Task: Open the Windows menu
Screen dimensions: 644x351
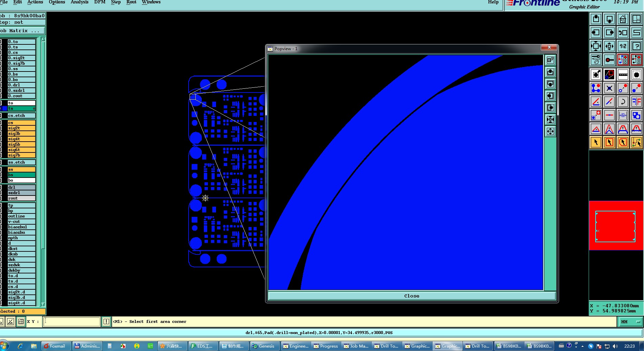Action: 151,2
